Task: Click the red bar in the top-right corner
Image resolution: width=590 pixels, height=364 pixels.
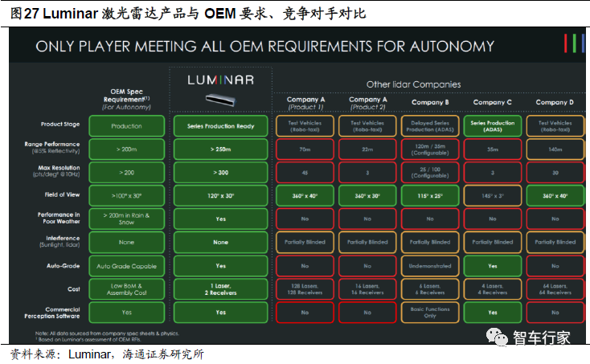Action: click(566, 43)
